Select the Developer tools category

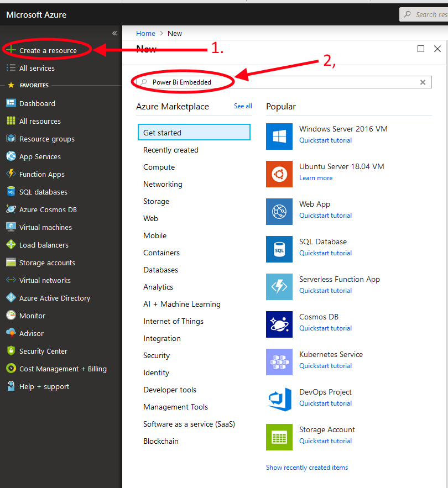(x=170, y=390)
